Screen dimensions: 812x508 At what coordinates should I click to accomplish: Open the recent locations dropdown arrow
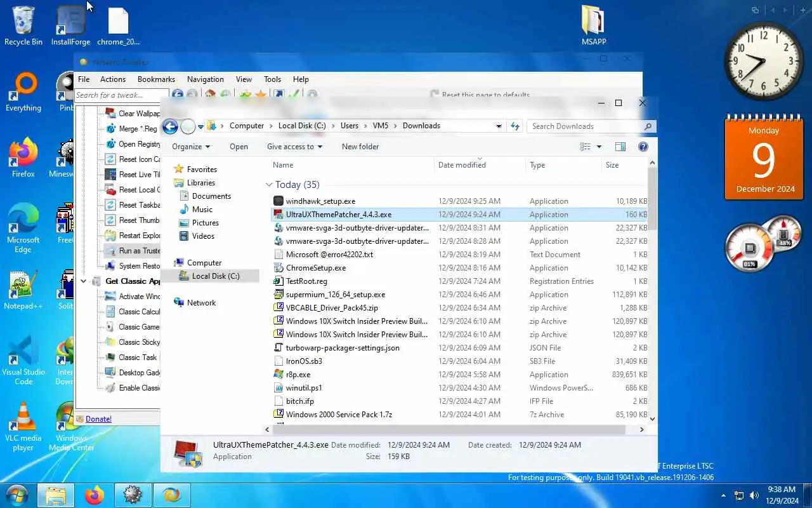tap(200, 127)
